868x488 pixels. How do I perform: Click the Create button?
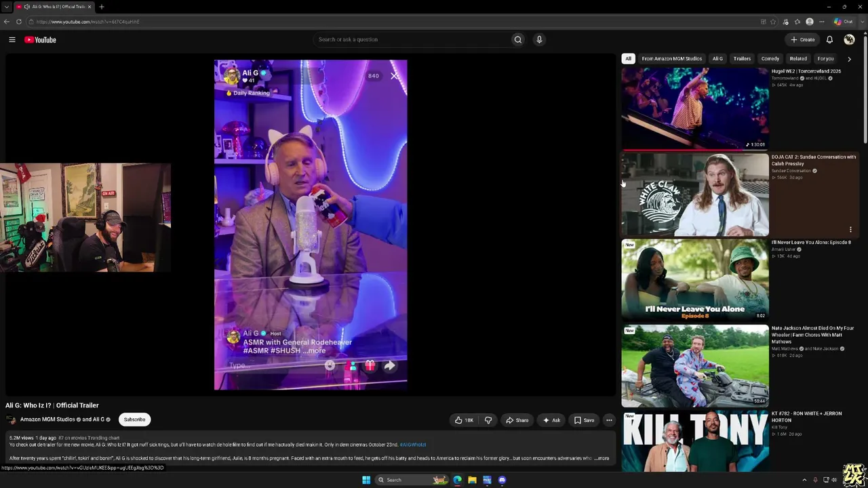(802, 40)
